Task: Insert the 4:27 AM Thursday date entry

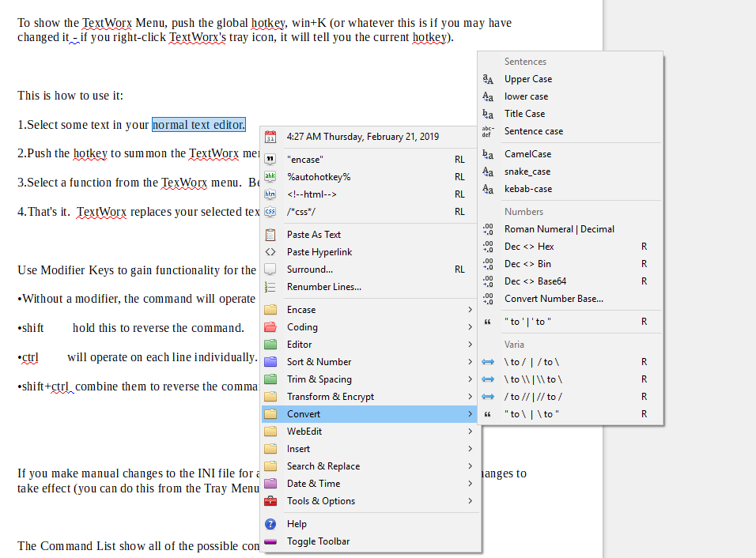Action: click(x=369, y=137)
